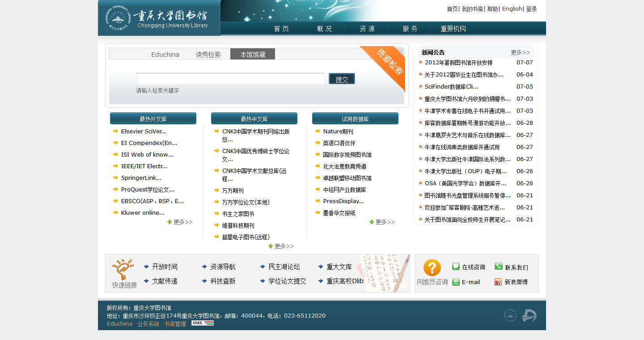Open SpringerLink... link
Screen dimensions: 644x340
(x=141, y=178)
